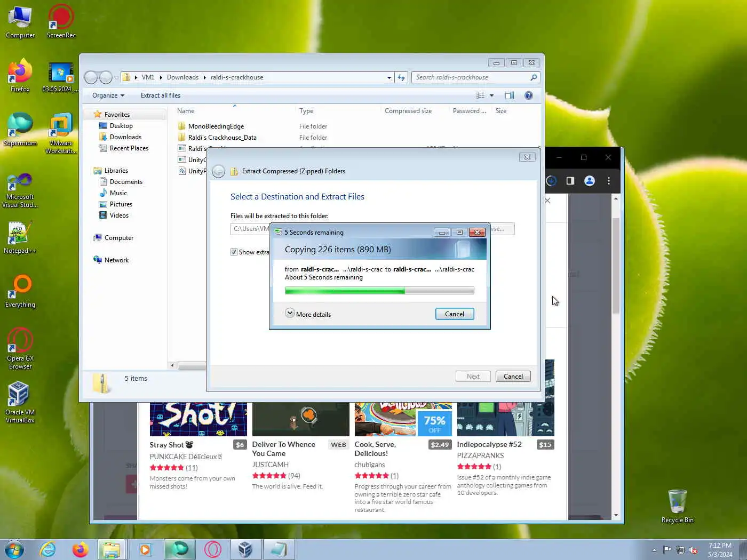Switch to Supermium in the taskbar
The image size is (747, 560).
coord(179,549)
